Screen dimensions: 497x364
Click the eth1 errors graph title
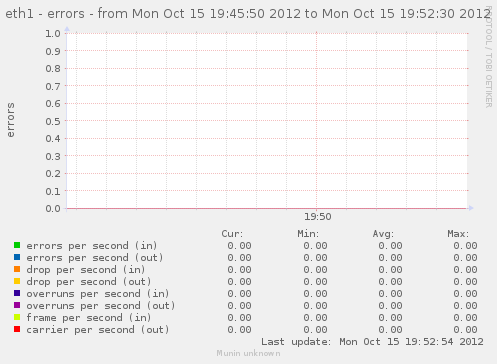point(248,14)
